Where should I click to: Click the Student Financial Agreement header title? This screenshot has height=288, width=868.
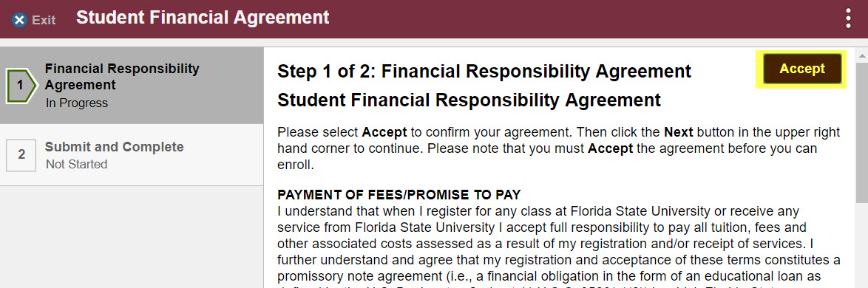(x=203, y=18)
